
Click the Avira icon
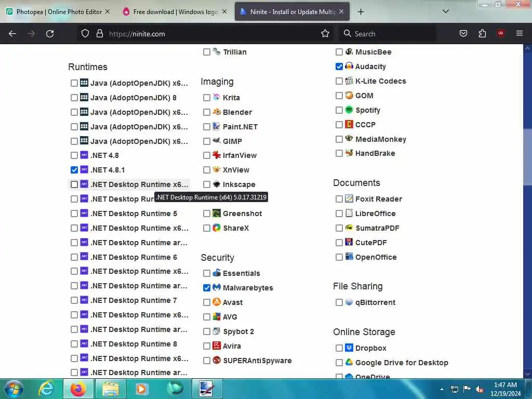tap(217, 345)
